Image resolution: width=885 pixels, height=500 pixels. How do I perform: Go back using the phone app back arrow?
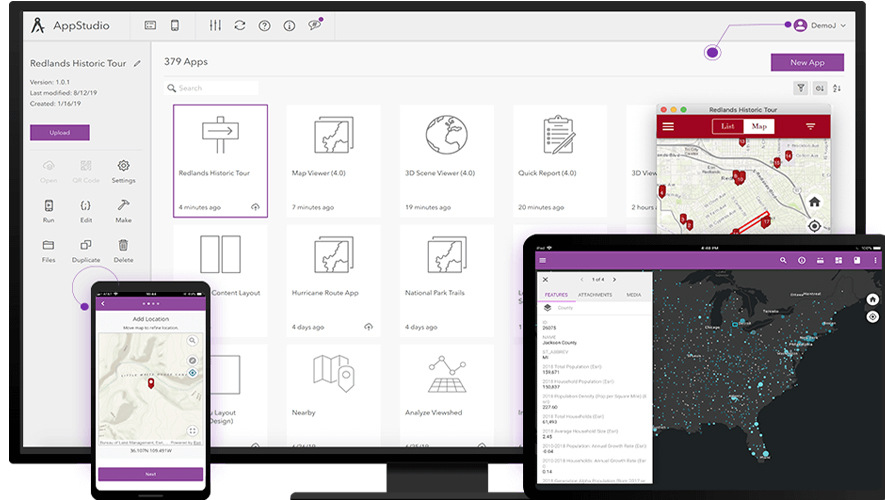tap(103, 304)
